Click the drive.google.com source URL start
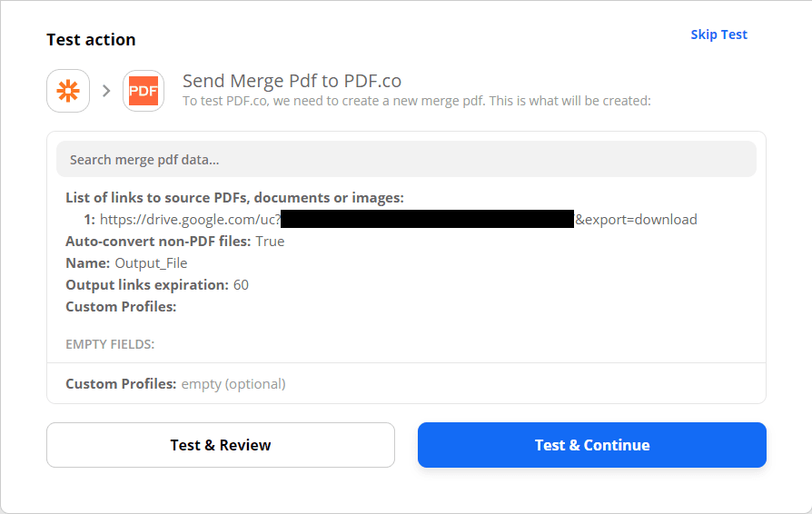 [189, 220]
